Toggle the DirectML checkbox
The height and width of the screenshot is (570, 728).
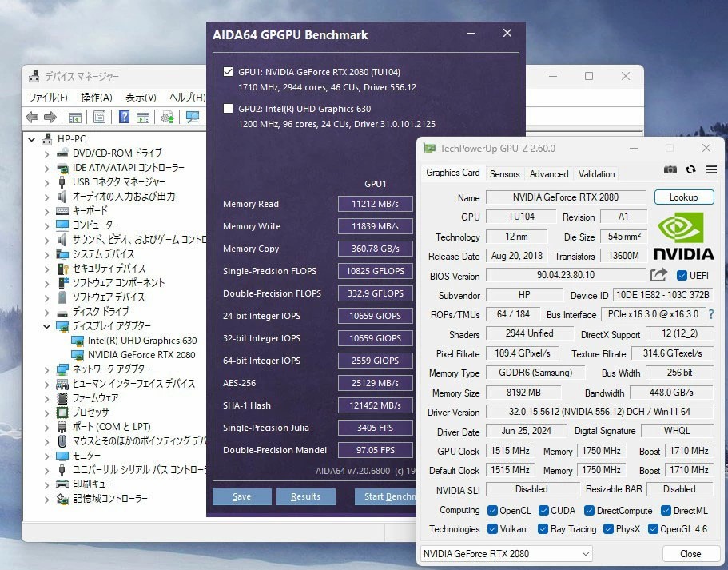[666, 511]
